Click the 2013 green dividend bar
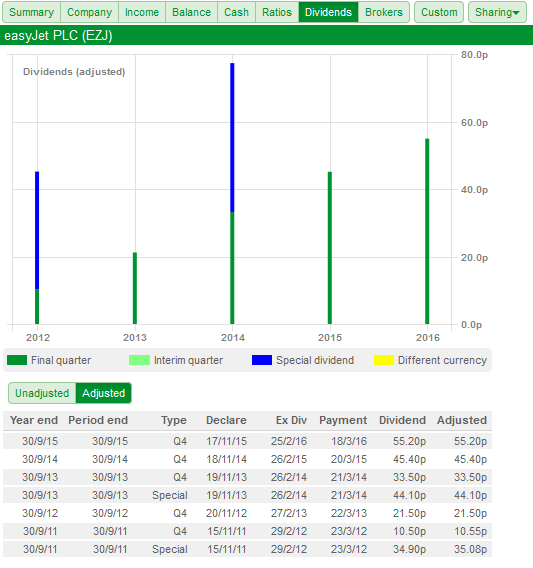 [135, 288]
